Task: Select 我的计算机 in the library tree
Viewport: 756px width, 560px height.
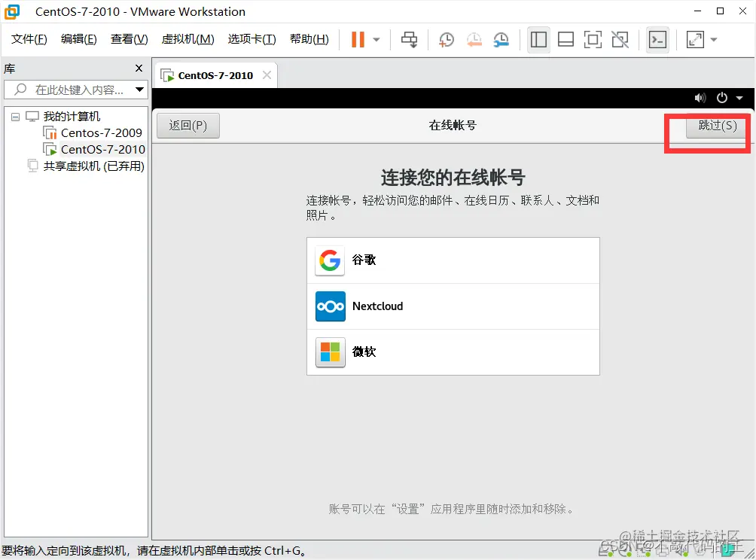Action: point(72,116)
